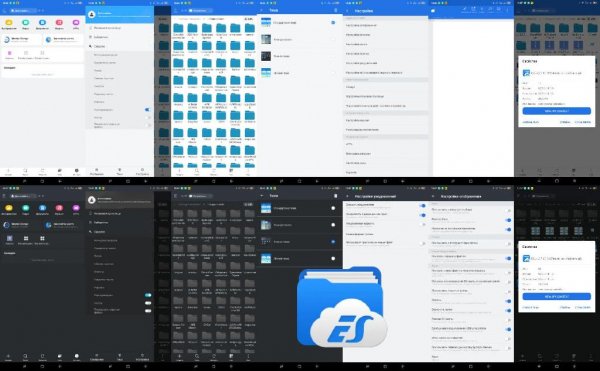Open the blue documents category on light home screen
600x371 pixels.
[x=42, y=23]
